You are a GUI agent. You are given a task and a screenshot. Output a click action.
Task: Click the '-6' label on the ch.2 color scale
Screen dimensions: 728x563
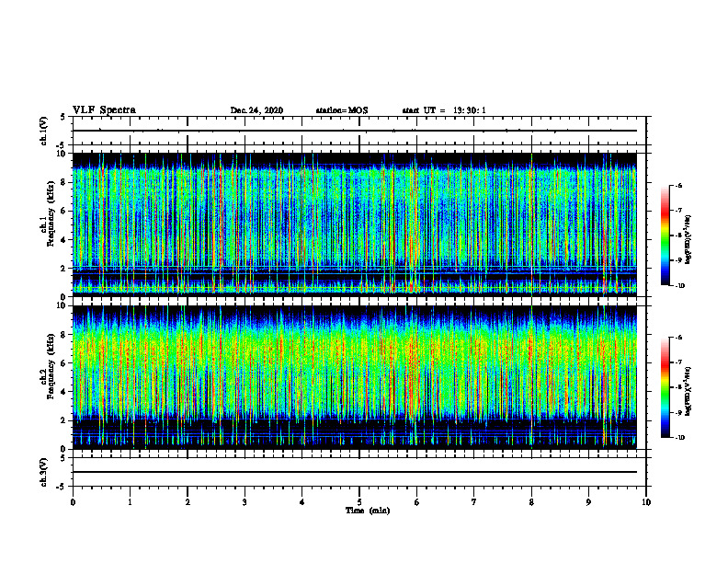click(x=678, y=338)
